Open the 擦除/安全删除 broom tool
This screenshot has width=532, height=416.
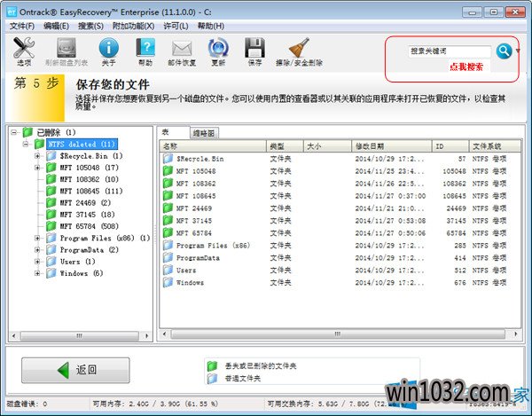pyautogui.click(x=299, y=51)
